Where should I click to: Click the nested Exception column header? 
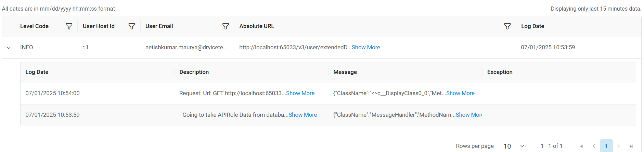click(500, 72)
